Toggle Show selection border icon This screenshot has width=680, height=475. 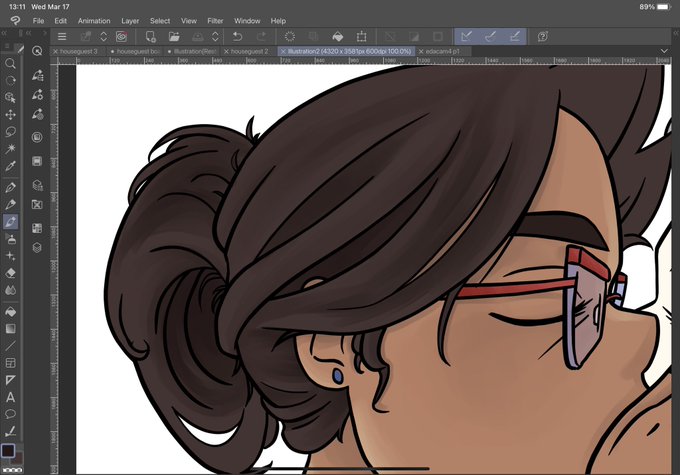(438, 36)
